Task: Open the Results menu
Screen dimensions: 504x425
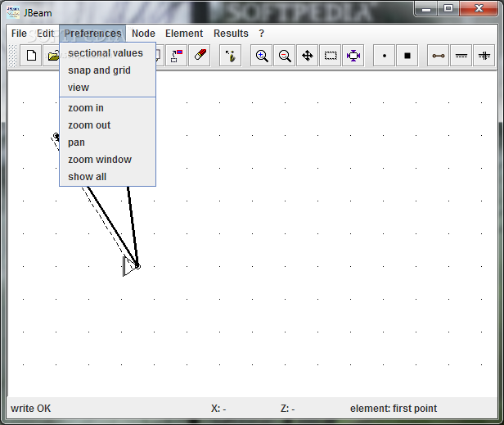Action: 231,34
